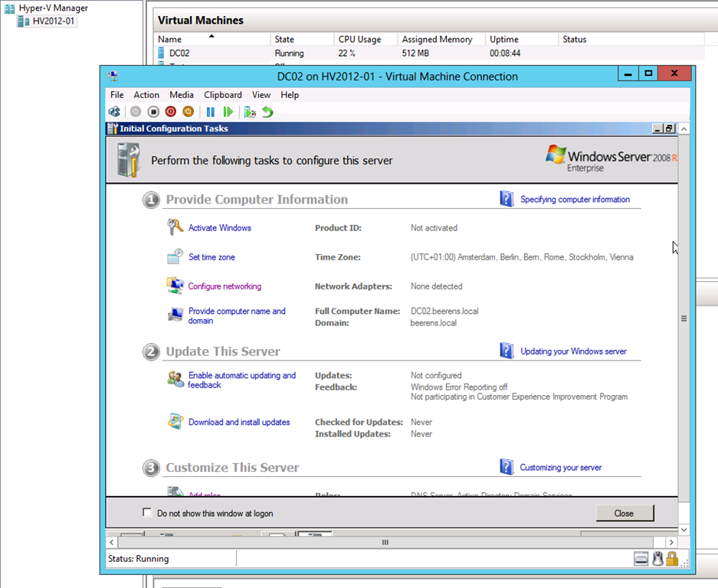Restore the Initial Configuration Tasks inner window
This screenshot has width=718, height=588.
coord(670,129)
